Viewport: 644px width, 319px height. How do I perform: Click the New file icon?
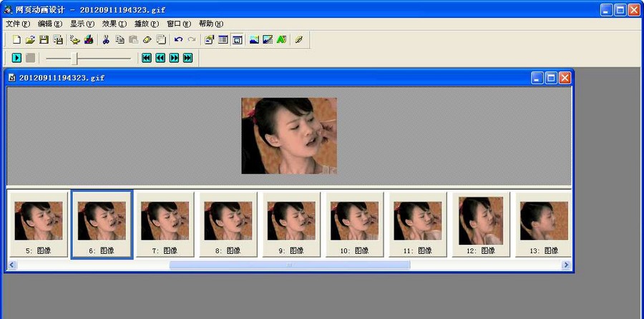[16, 40]
